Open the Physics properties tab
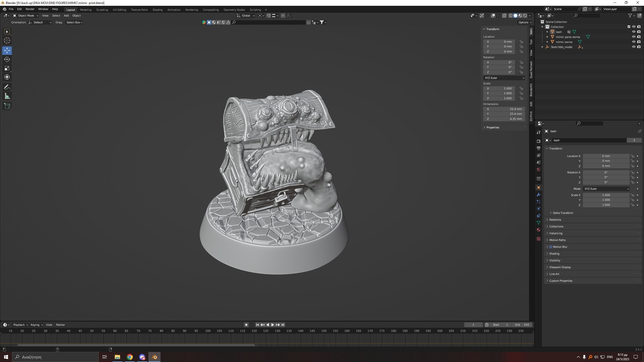Image resolution: width=644 pixels, height=362 pixels. [538, 209]
